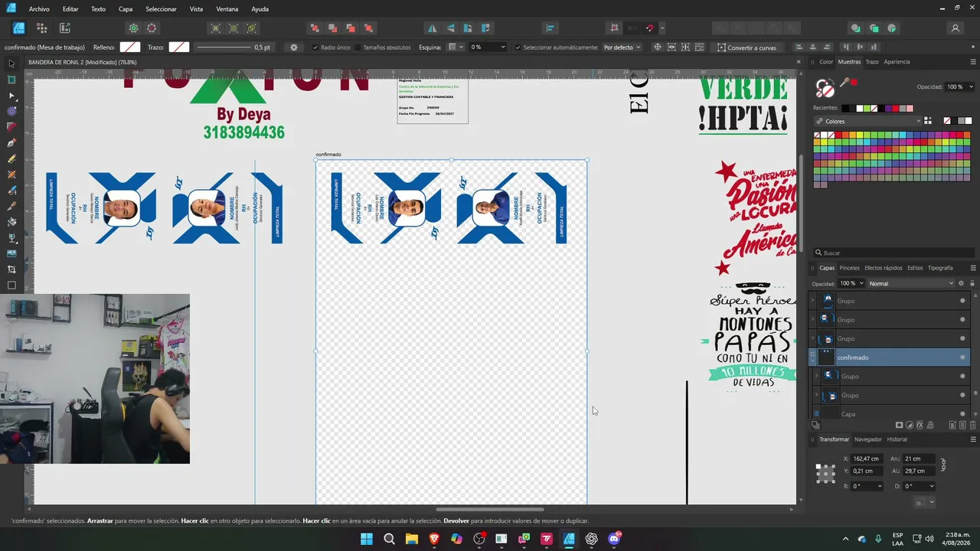Open the Esquina corner type dropdown

tap(456, 47)
